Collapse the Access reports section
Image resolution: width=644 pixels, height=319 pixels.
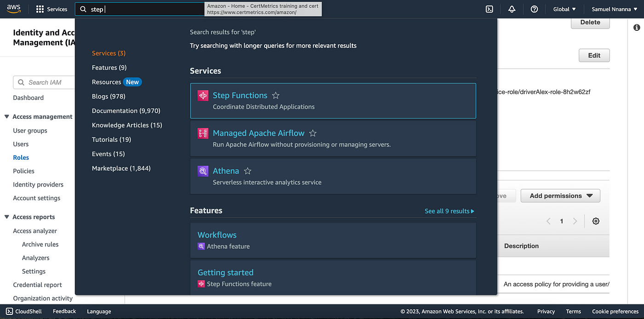(7, 217)
